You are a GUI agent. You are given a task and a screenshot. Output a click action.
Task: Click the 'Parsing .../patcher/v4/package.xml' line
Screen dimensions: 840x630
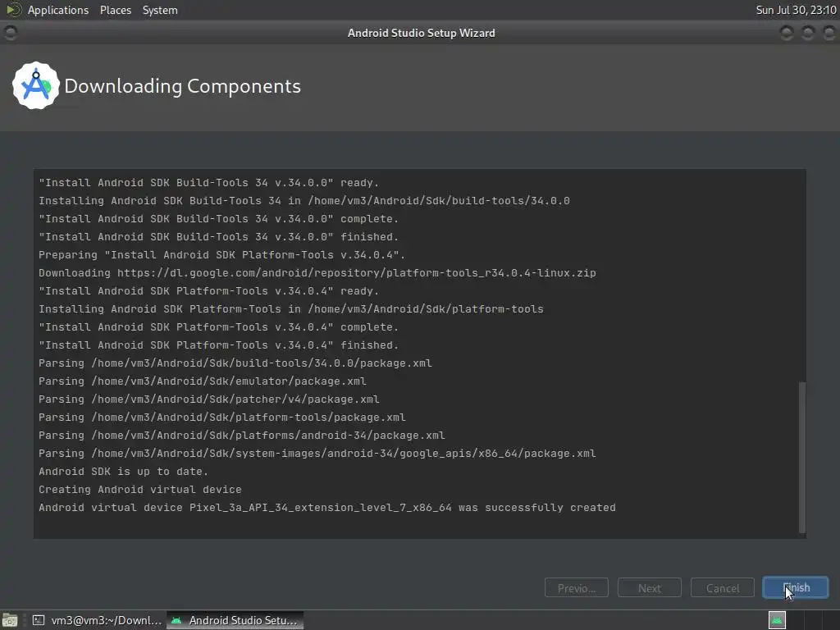tap(209, 399)
